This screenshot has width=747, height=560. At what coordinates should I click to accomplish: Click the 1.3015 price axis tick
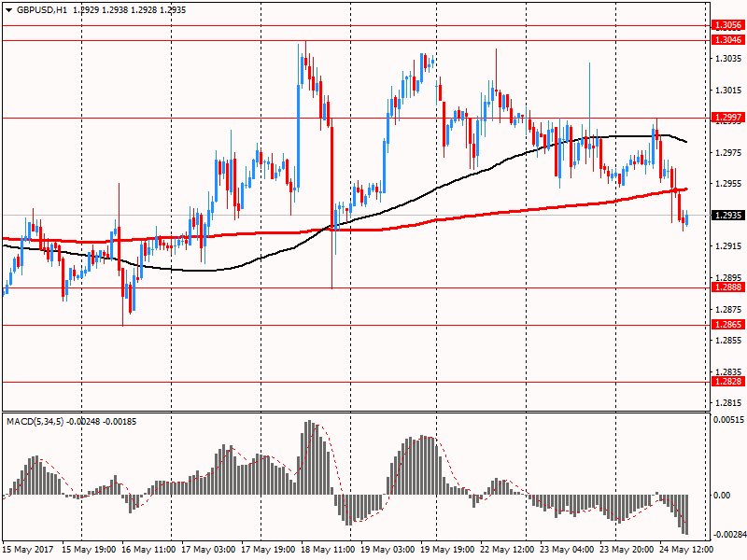(729, 90)
